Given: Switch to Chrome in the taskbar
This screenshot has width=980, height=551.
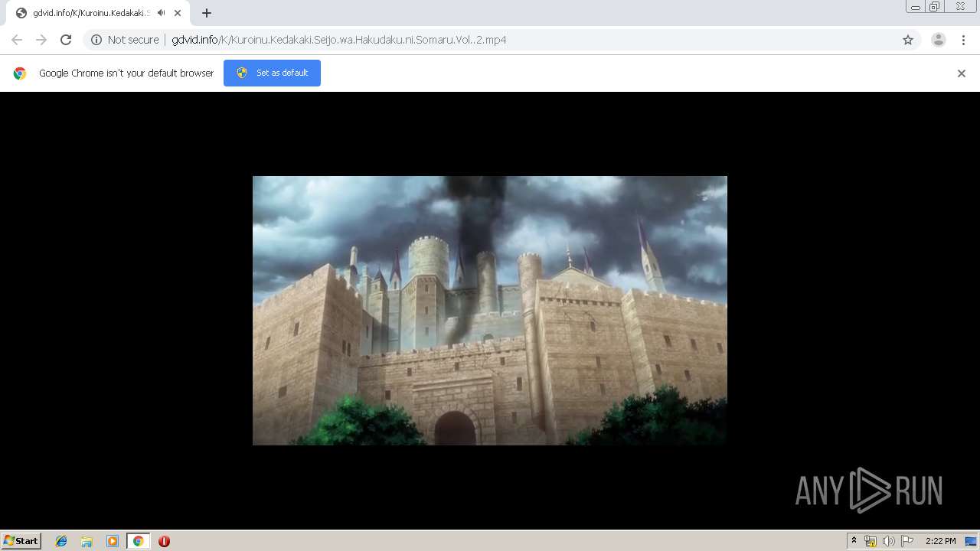Looking at the screenshot, I should click(x=138, y=541).
